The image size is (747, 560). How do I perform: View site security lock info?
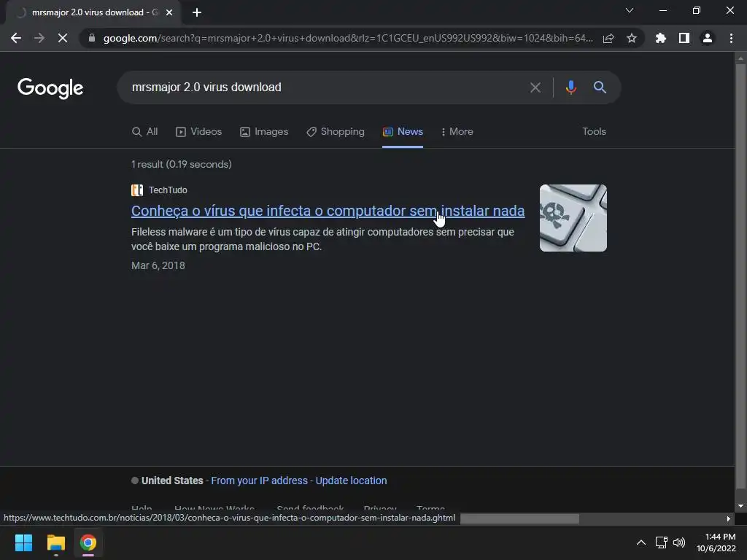92,38
